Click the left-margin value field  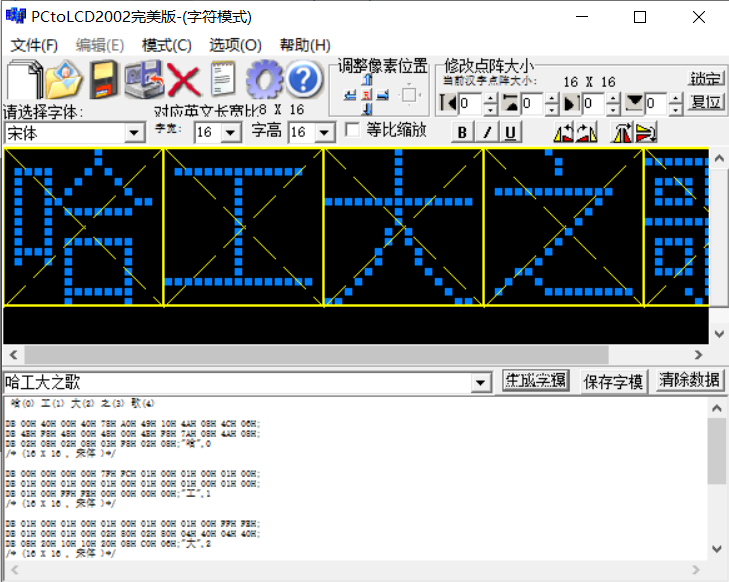471,103
